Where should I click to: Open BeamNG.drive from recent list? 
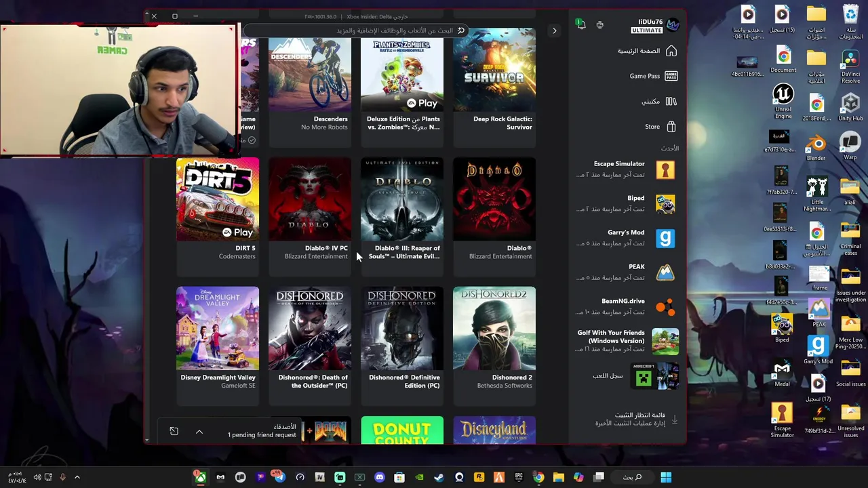pos(626,306)
